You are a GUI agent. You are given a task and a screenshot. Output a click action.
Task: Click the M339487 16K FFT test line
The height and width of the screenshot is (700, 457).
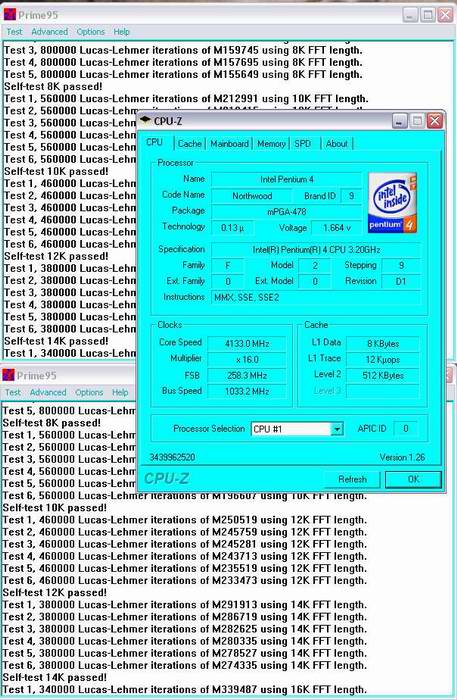[x=184, y=690]
